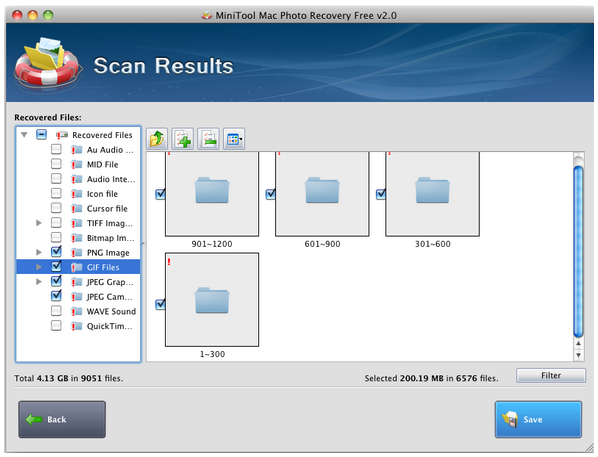Screen dimensions: 598x457
Task: Click the lifebuoy logo in the Scan Results header
Action: coord(47,63)
